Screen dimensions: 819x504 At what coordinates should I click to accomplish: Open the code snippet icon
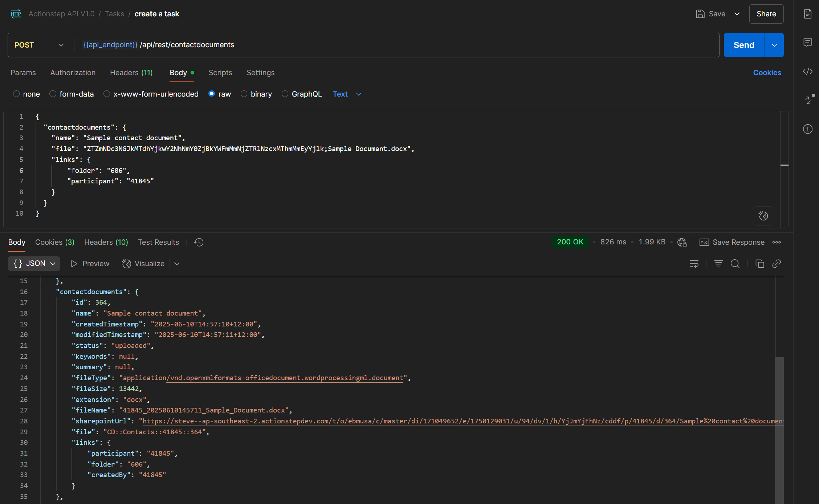click(x=808, y=71)
